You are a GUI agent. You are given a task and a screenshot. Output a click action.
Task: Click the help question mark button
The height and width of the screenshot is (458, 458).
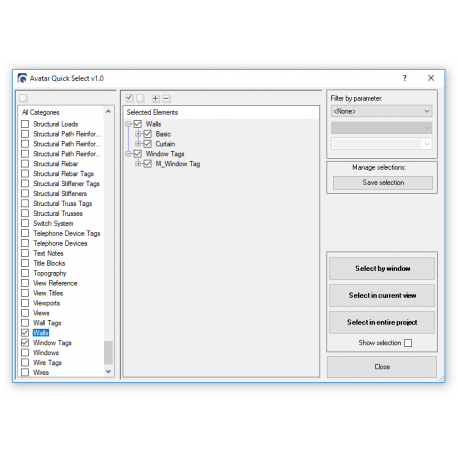pos(405,78)
